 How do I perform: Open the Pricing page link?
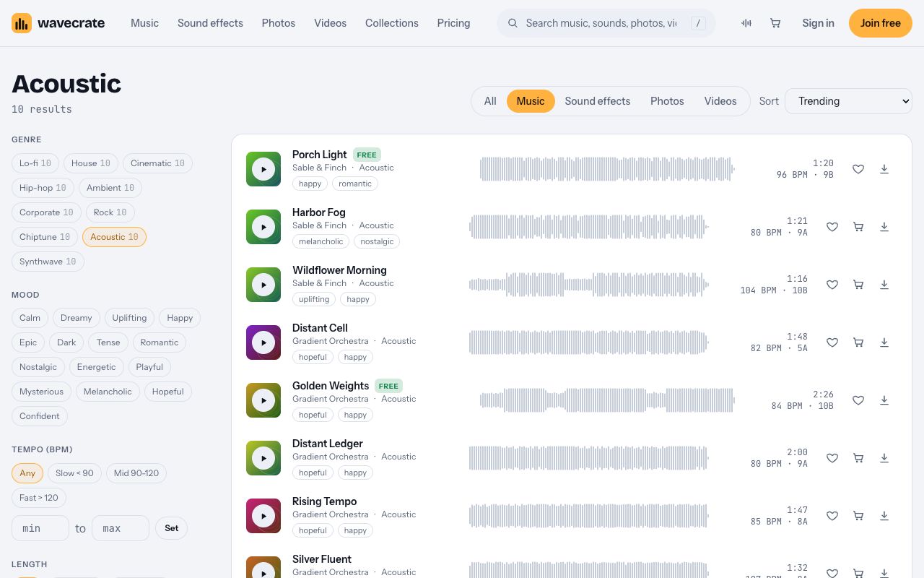453,23
